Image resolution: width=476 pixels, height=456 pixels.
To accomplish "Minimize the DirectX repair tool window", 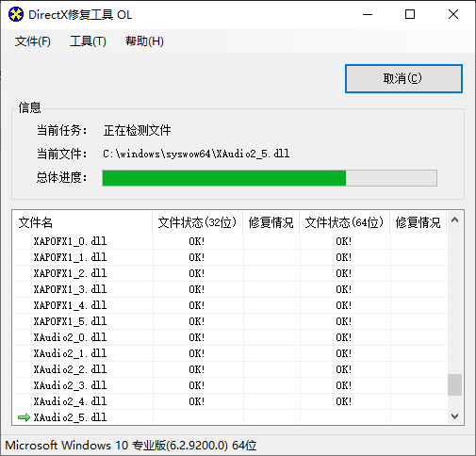I will point(368,14).
